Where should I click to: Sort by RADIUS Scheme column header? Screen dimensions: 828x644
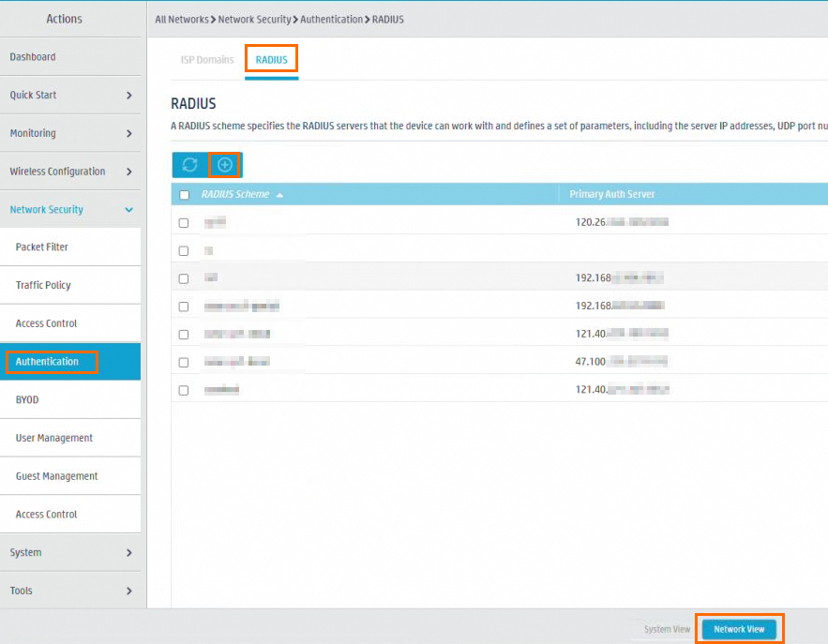pos(235,194)
